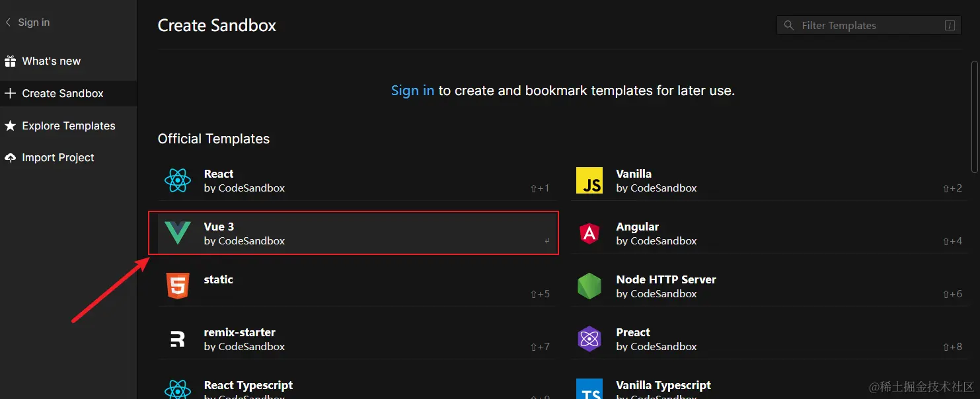Viewport: 980px width, 399px height.
Task: Focus the Filter Templates search field
Action: 868,26
